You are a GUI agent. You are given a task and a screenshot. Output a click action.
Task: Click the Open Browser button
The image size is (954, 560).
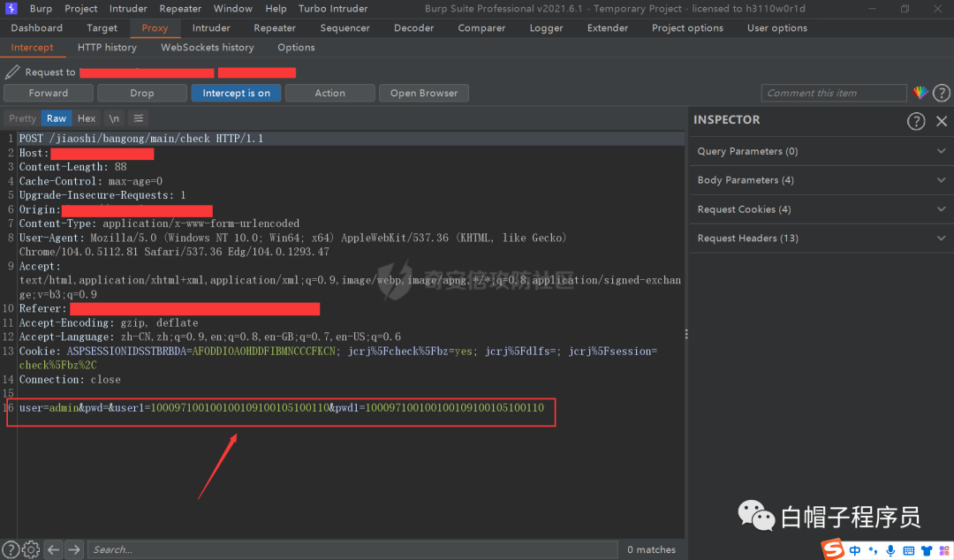click(423, 93)
